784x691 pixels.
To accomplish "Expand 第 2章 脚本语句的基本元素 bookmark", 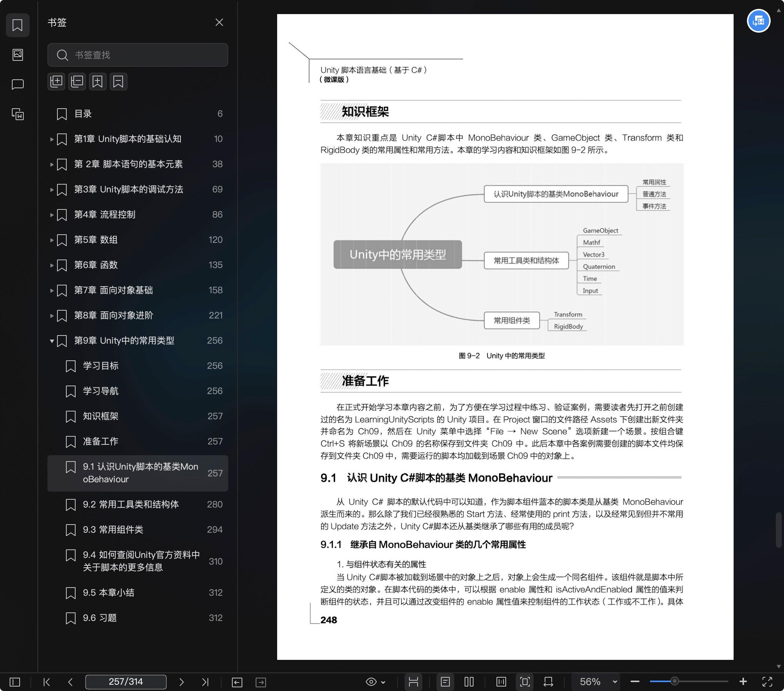I will 52,165.
